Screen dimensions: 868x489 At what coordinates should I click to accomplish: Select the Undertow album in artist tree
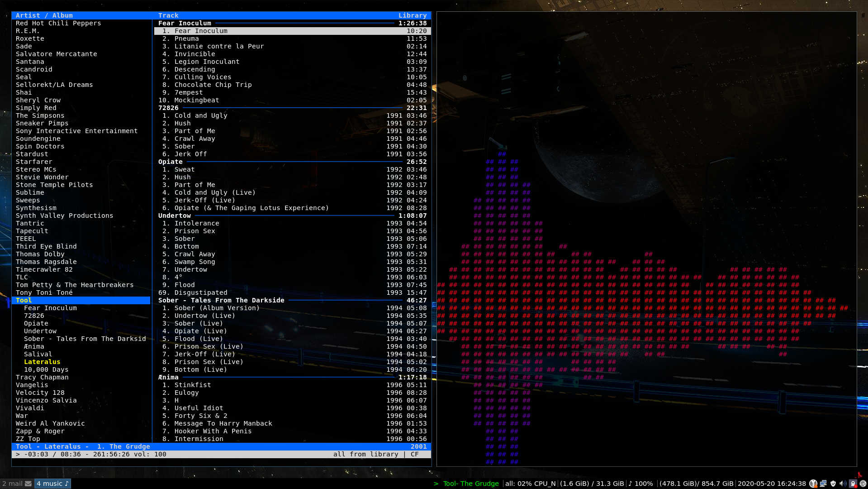point(40,331)
